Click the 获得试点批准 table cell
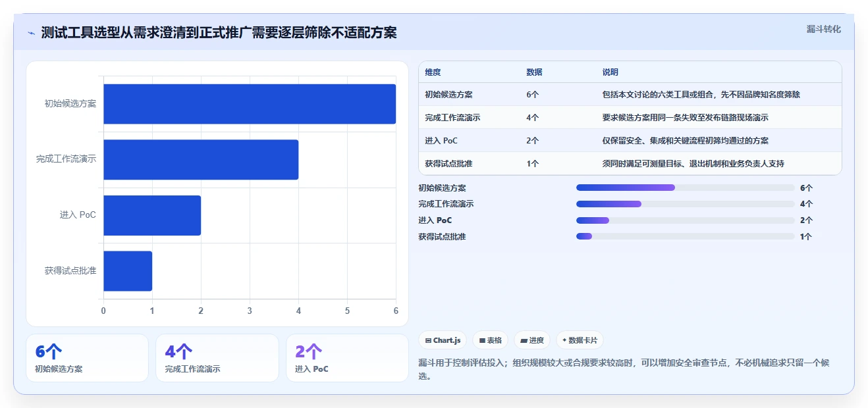This screenshot has width=868, height=408. click(x=448, y=164)
